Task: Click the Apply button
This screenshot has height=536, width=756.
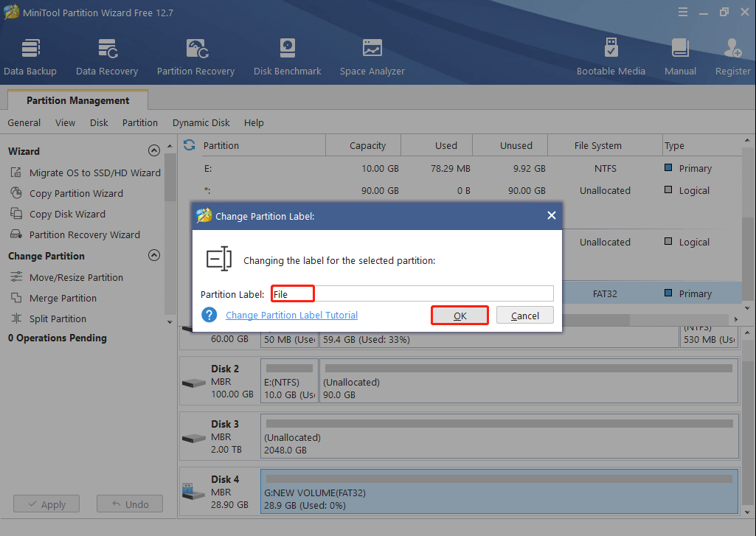Action: click(x=46, y=504)
